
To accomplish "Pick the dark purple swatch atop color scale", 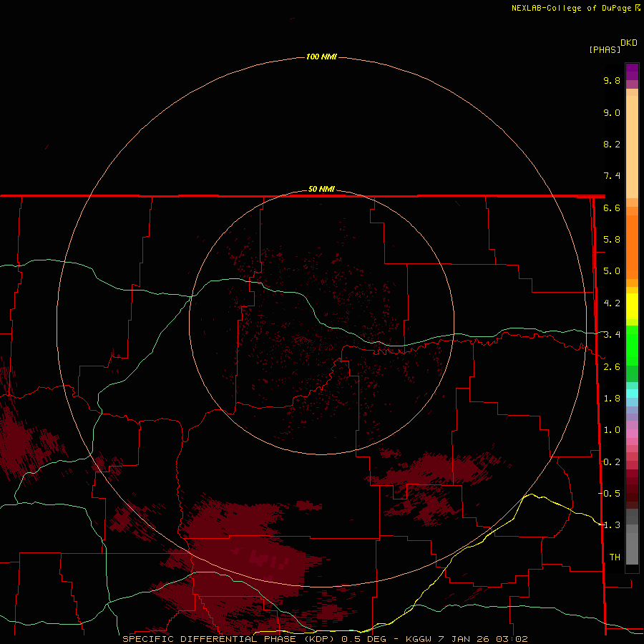I will (x=632, y=72).
